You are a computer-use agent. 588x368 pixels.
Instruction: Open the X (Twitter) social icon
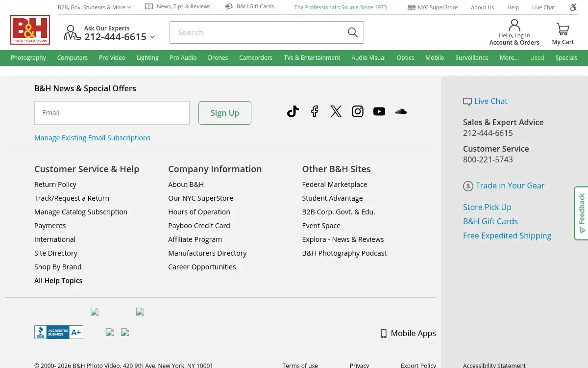point(336,111)
